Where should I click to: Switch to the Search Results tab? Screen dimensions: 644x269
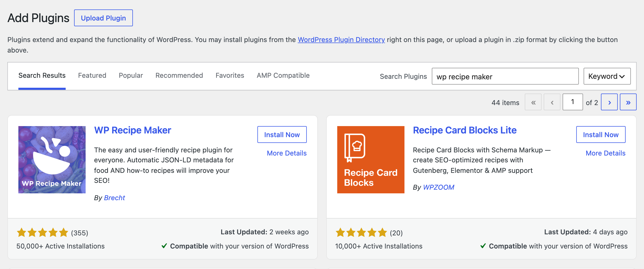[x=42, y=75]
